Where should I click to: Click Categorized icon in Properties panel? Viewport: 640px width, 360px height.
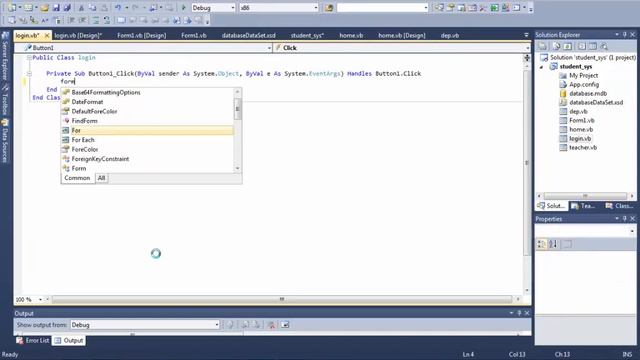click(542, 244)
